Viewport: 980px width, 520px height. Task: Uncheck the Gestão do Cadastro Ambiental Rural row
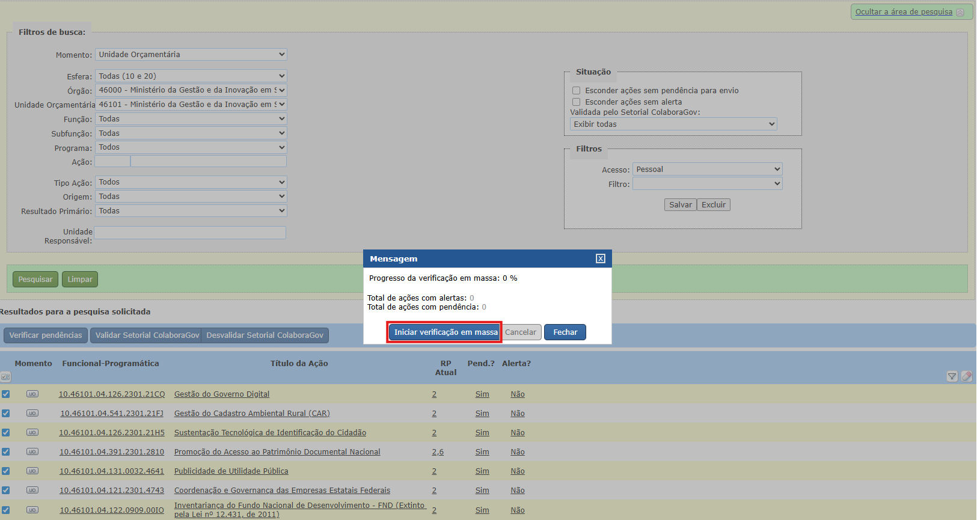pyautogui.click(x=5, y=414)
